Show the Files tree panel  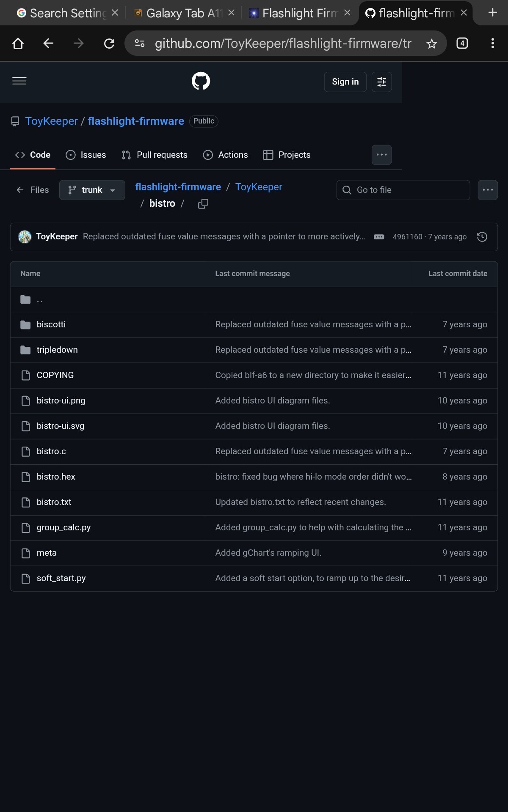coord(33,190)
